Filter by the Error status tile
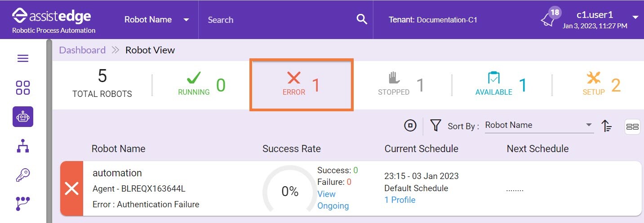This screenshot has width=644, height=223. coord(302,84)
